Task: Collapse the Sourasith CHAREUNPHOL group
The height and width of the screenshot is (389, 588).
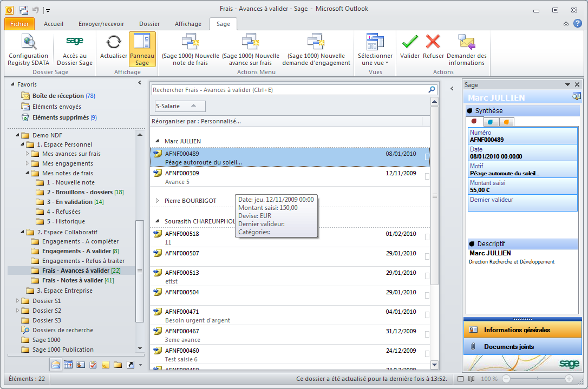Action: click(157, 221)
